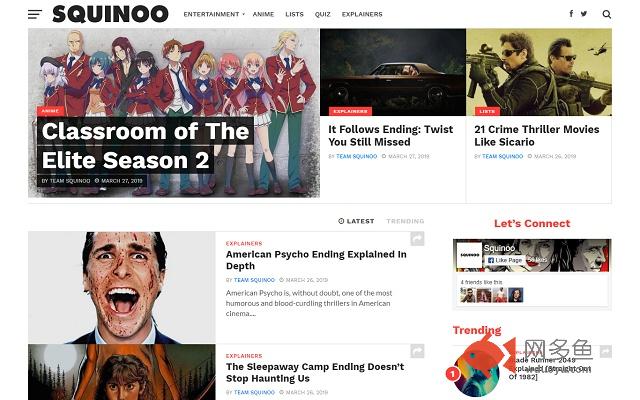Click the Squinoo logo
This screenshot has height=400, width=640.
point(110,14)
